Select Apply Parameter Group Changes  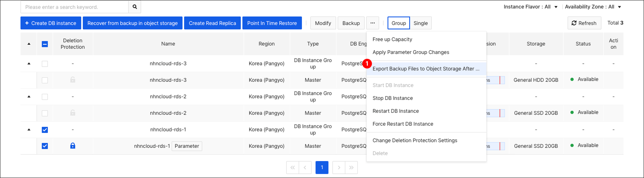point(427,52)
